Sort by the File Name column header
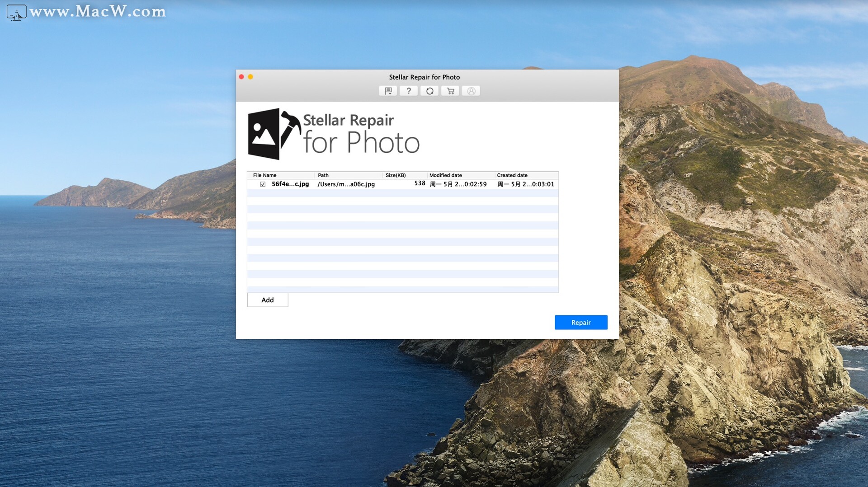Viewport: 868px width, 487px height. point(281,175)
